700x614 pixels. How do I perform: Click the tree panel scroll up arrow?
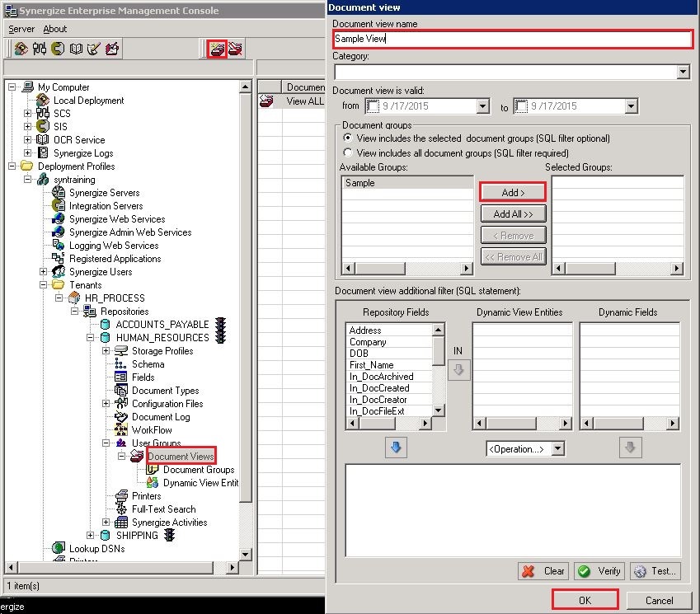pyautogui.click(x=245, y=87)
